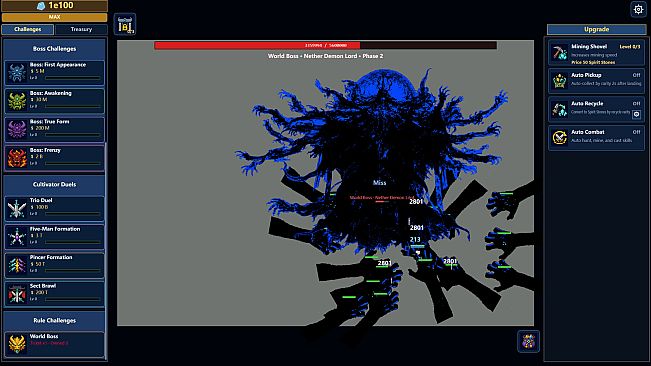The width and height of the screenshot is (651, 366).
Task: Click the Rule Challenges section header
Action: (54, 320)
